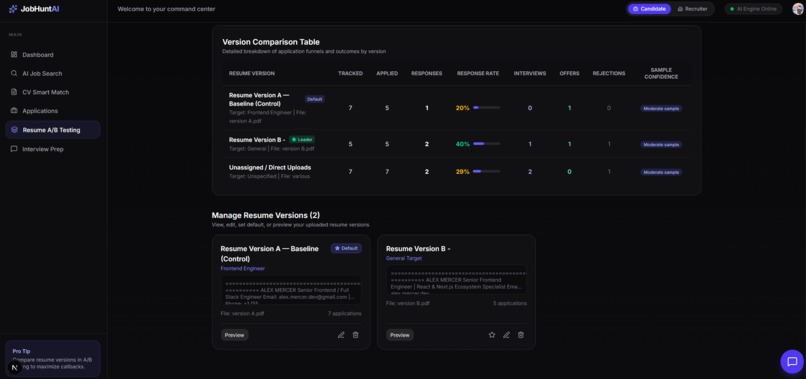Viewport: 806px width, 379px height.
Task: Click the CV Smart Match document icon
Action: (x=14, y=92)
